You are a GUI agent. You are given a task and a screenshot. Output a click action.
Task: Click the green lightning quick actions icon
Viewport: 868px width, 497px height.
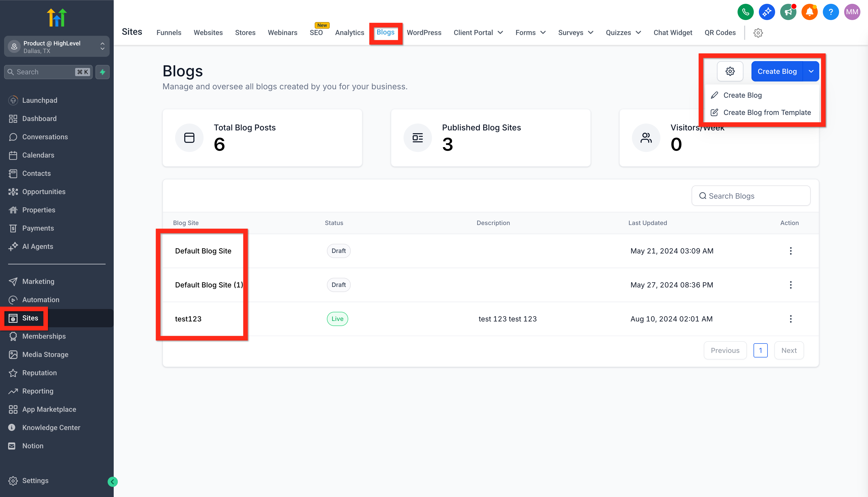[x=103, y=72]
